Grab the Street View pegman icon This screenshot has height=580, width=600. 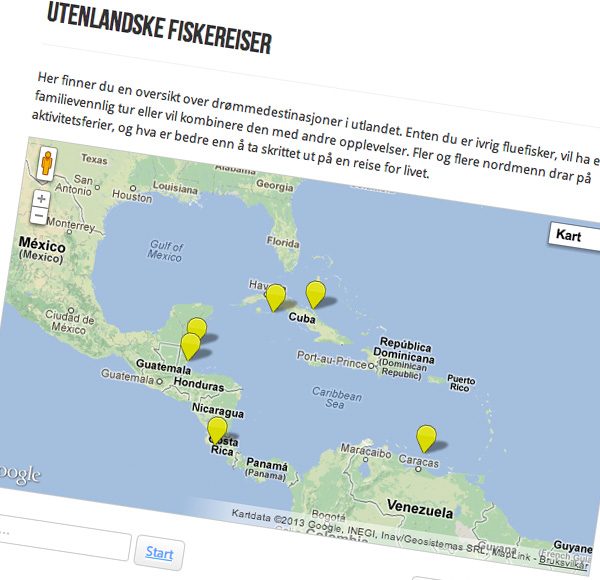pos(47,163)
